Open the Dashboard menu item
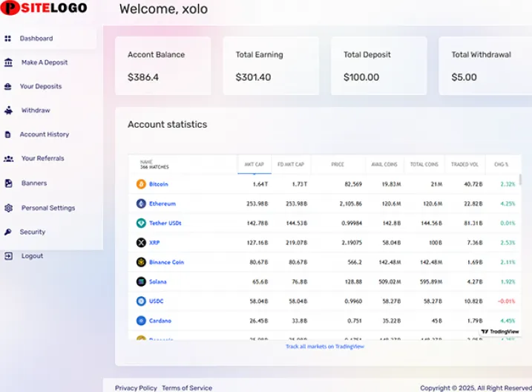The image size is (532, 392). coord(36,39)
